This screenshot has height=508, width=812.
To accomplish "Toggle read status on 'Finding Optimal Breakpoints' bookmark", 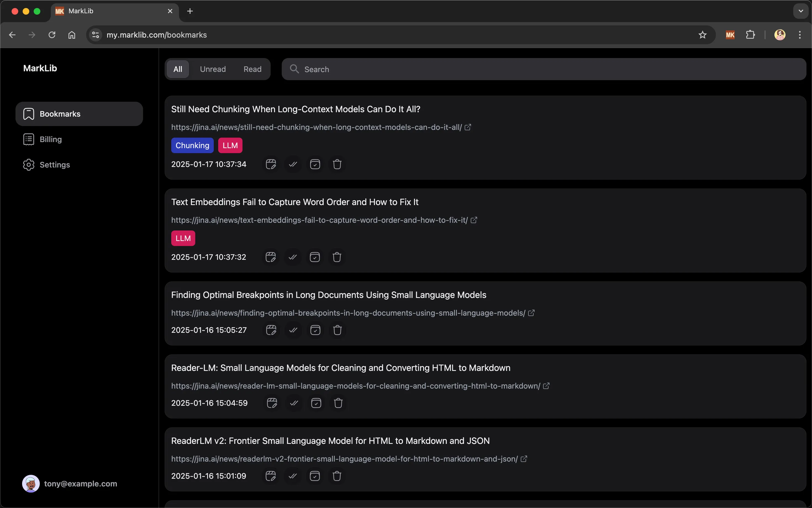I will (x=293, y=329).
